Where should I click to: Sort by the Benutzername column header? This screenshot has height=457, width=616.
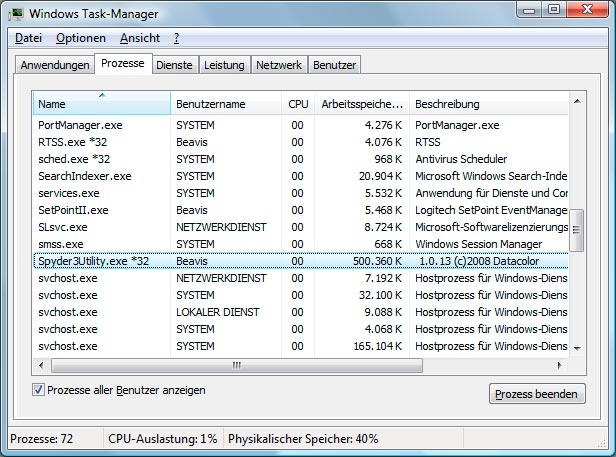[x=226, y=104]
